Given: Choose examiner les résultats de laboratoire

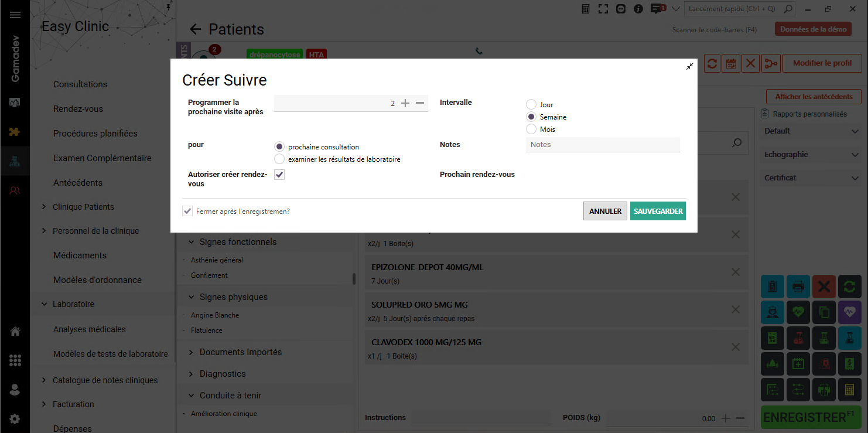Looking at the screenshot, I should point(279,159).
